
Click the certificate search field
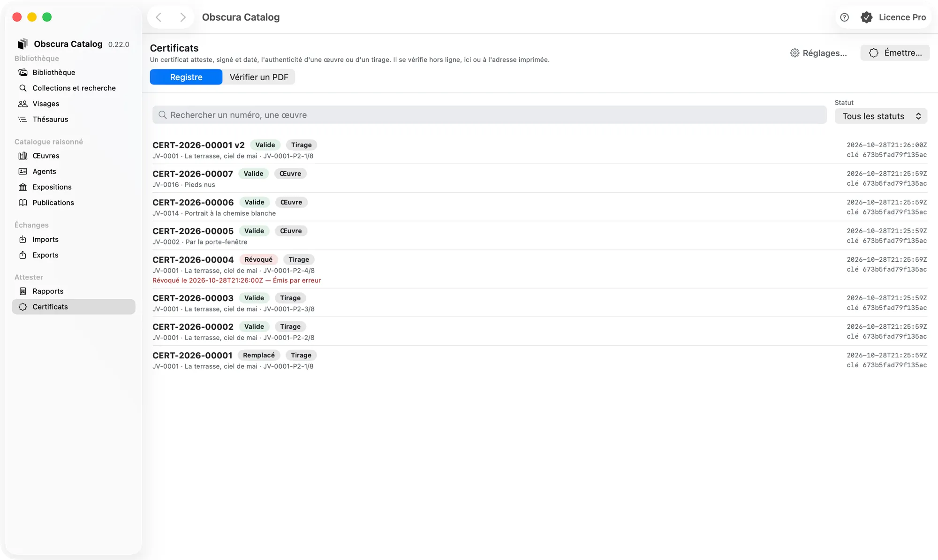pyautogui.click(x=489, y=115)
